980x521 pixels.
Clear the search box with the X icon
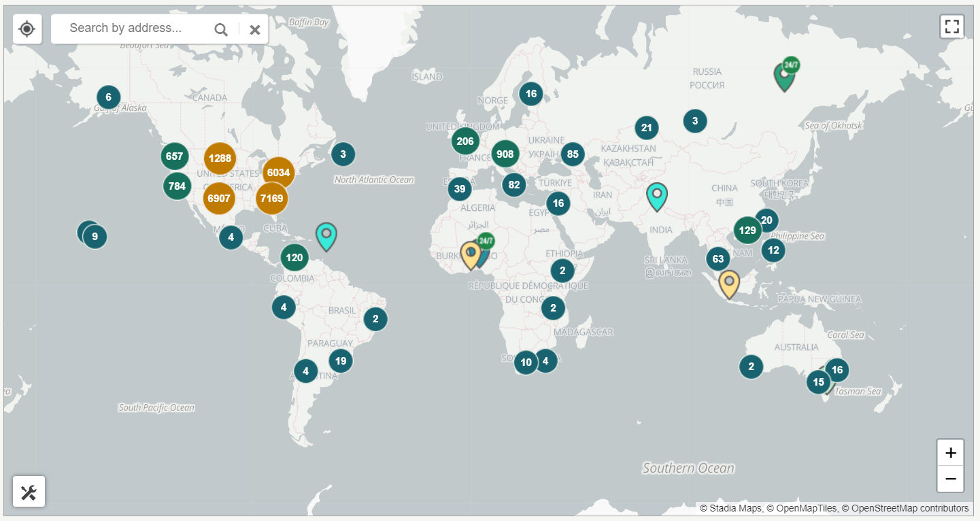(x=254, y=29)
